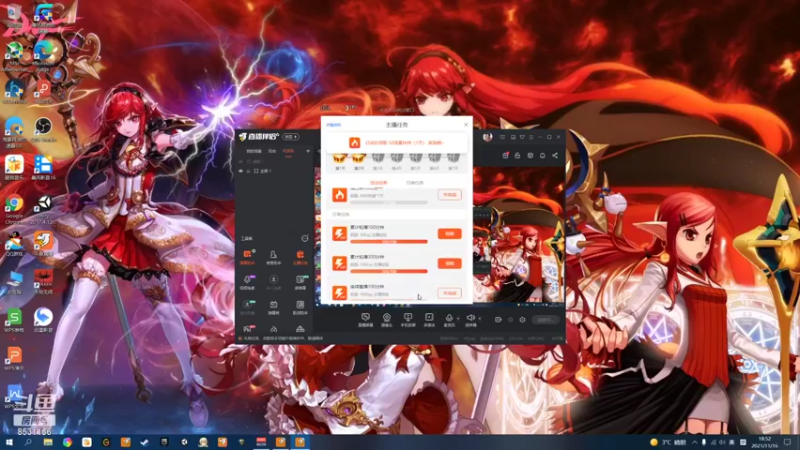The width and height of the screenshot is (800, 450).
Task: Open QQ游戏 penguin desktop icon
Action: coord(14,244)
